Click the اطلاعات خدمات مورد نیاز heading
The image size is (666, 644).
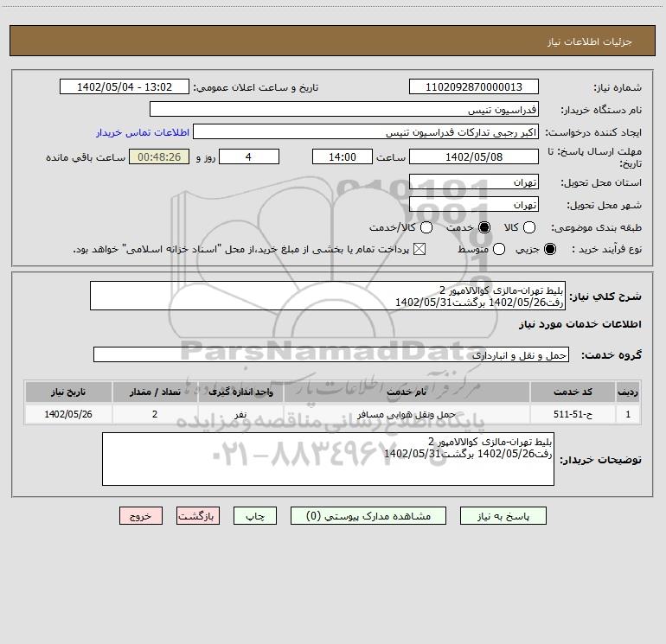[580, 324]
